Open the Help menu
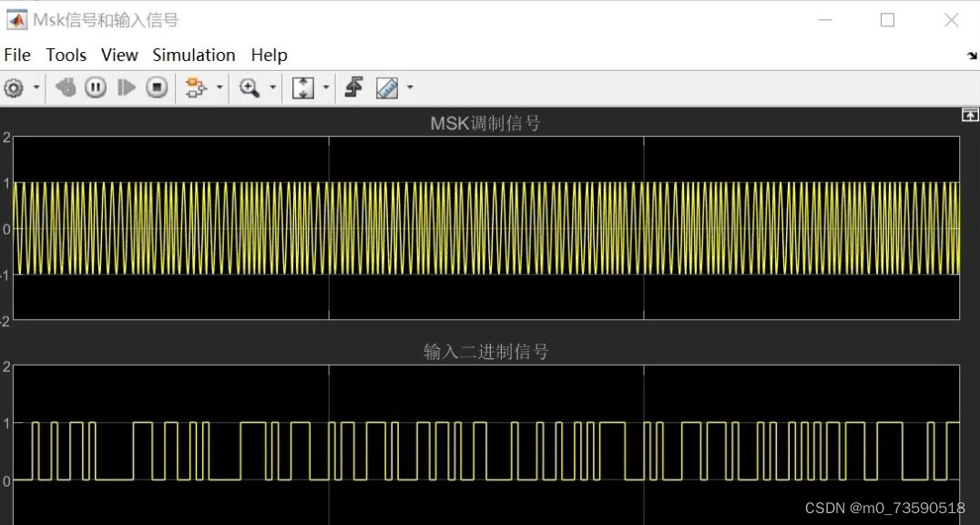The height and width of the screenshot is (525, 980). tap(269, 55)
